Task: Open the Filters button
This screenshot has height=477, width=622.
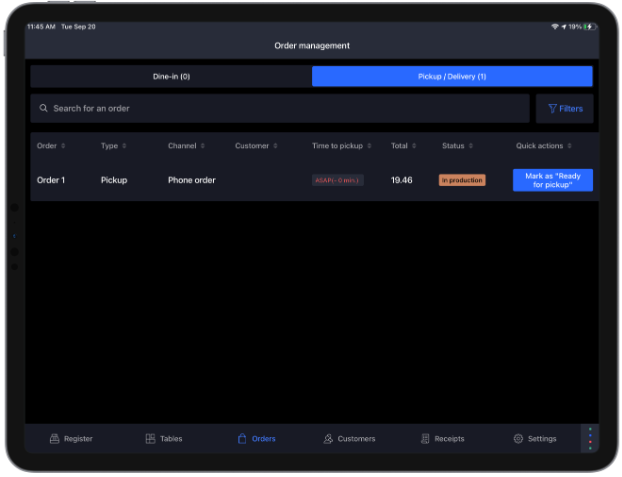Action: 565,108
